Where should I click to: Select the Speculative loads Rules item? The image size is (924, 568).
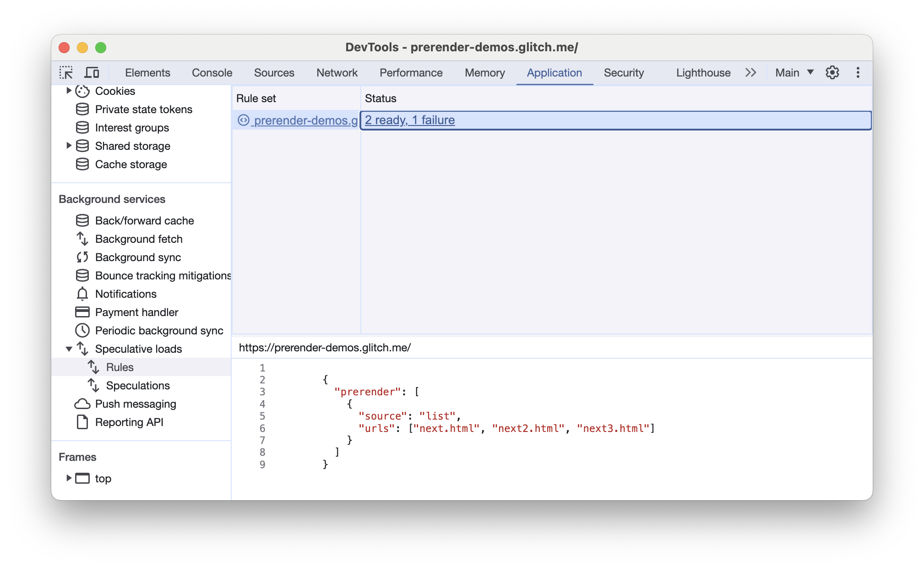click(119, 366)
